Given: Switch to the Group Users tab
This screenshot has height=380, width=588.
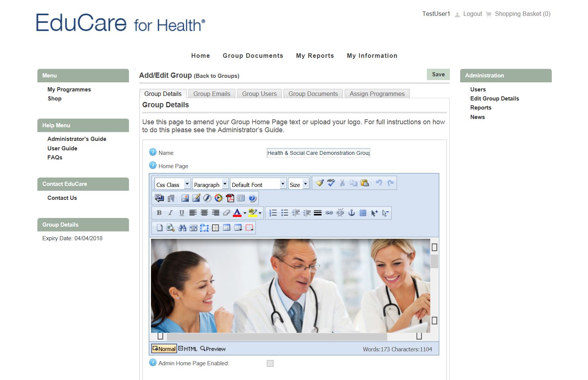Looking at the screenshot, I should click(x=259, y=94).
